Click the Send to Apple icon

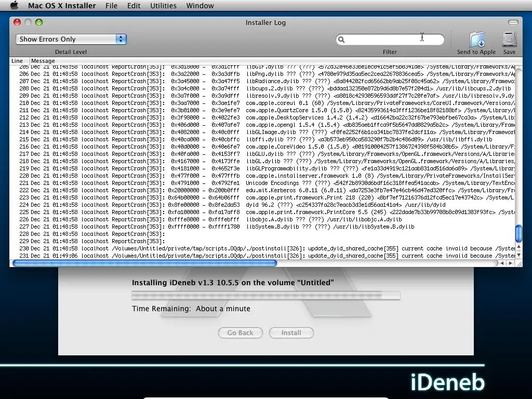(477, 39)
